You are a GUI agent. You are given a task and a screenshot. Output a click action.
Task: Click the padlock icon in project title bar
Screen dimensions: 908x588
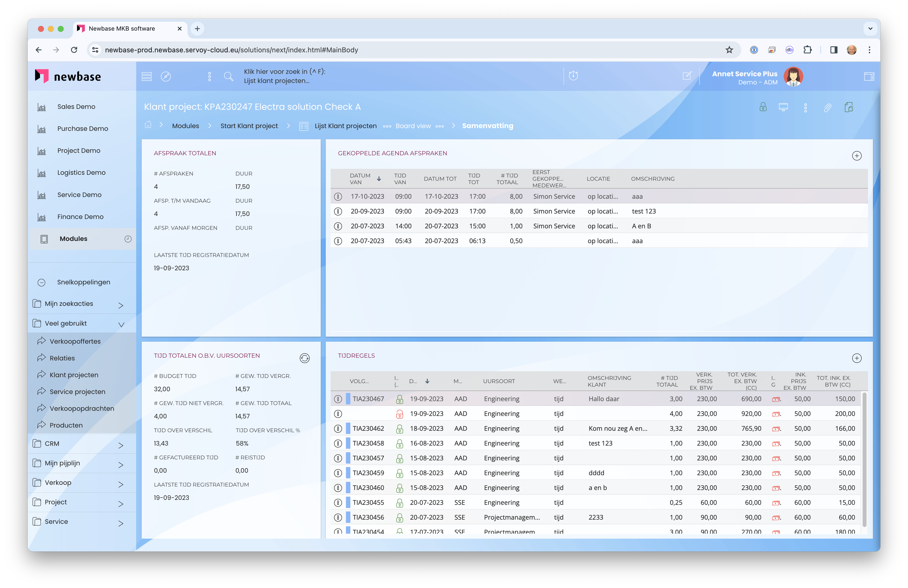(763, 107)
